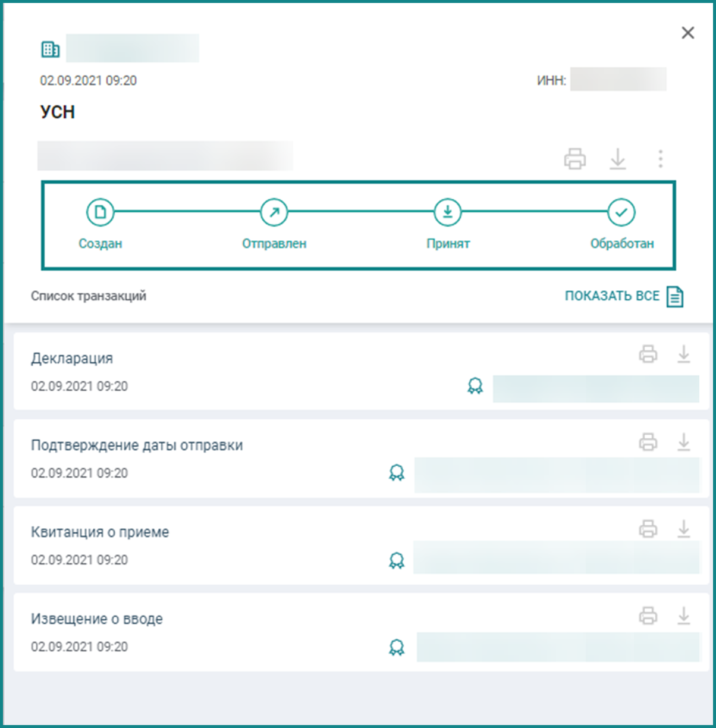Download the Квитанция о приеме document
The height and width of the screenshot is (728, 716).
pyautogui.click(x=684, y=528)
